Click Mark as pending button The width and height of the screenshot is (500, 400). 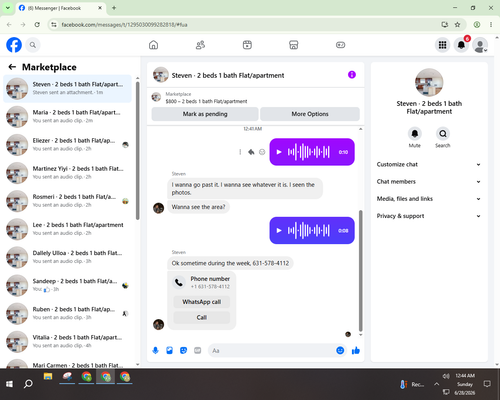coord(205,114)
